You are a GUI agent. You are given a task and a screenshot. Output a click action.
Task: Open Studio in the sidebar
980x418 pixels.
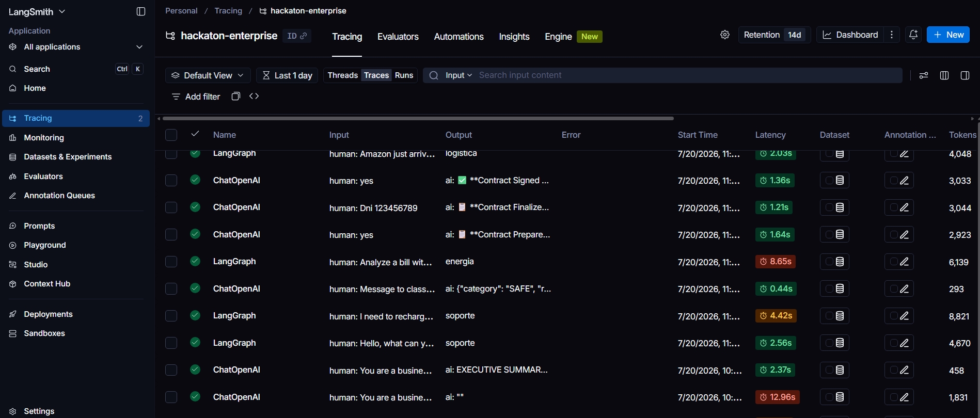[36, 265]
